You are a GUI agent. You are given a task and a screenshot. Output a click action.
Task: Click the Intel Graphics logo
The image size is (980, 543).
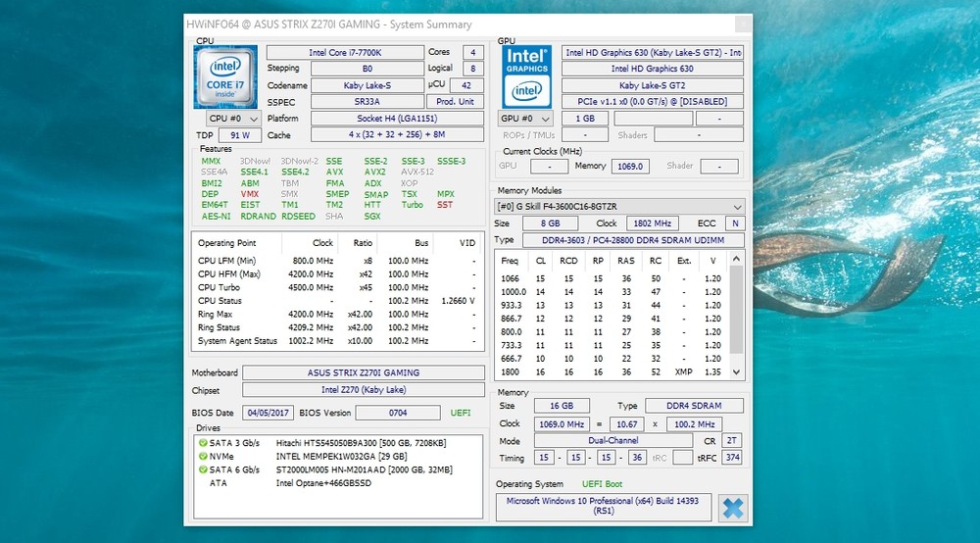click(526, 76)
